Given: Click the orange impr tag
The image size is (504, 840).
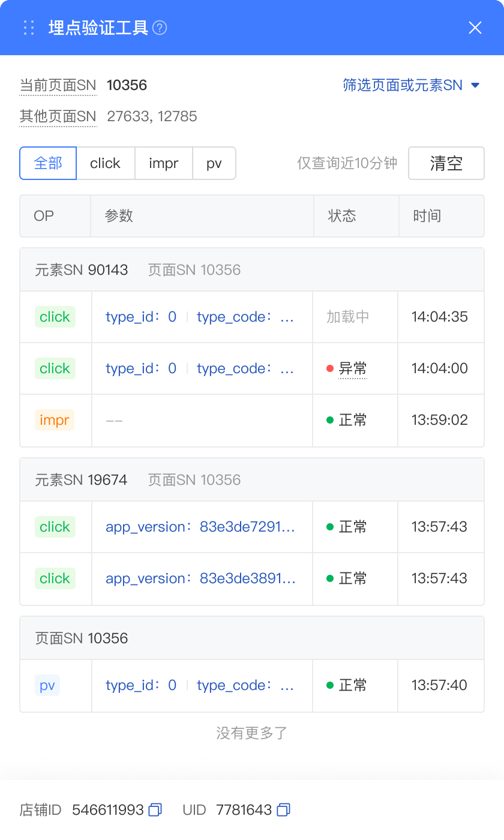Looking at the screenshot, I should point(55,420).
